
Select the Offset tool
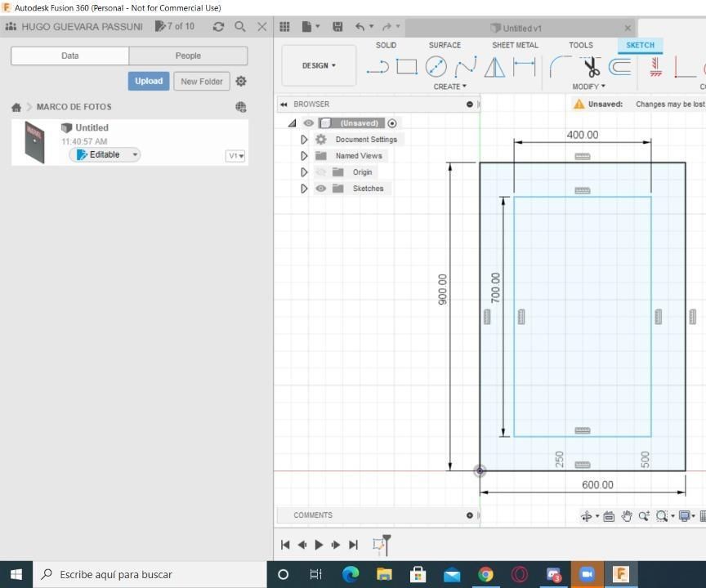click(x=620, y=67)
